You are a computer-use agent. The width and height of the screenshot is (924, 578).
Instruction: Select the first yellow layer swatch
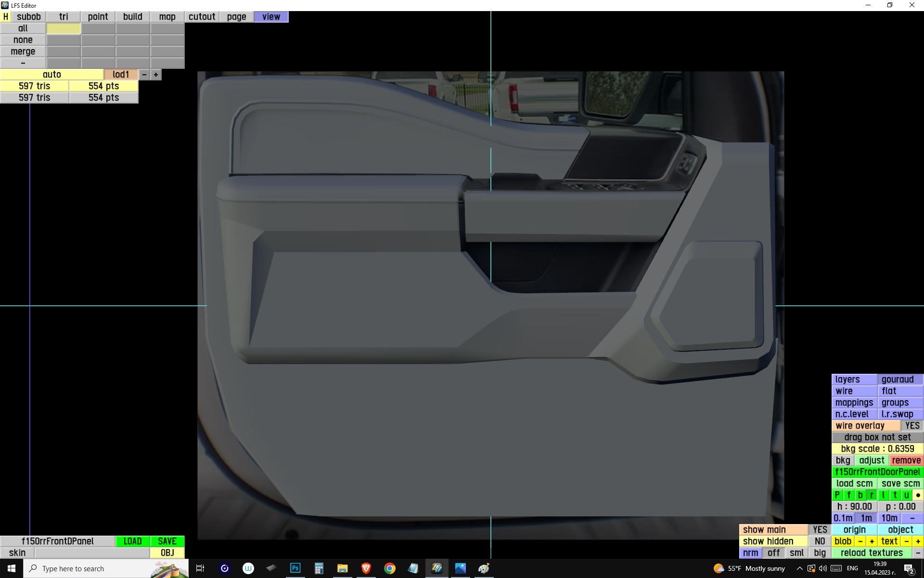(64, 28)
